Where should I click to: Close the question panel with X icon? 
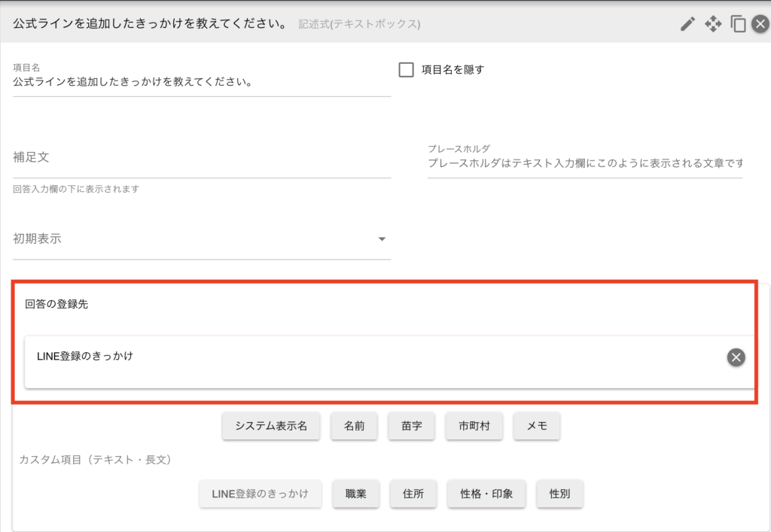pyautogui.click(x=760, y=24)
